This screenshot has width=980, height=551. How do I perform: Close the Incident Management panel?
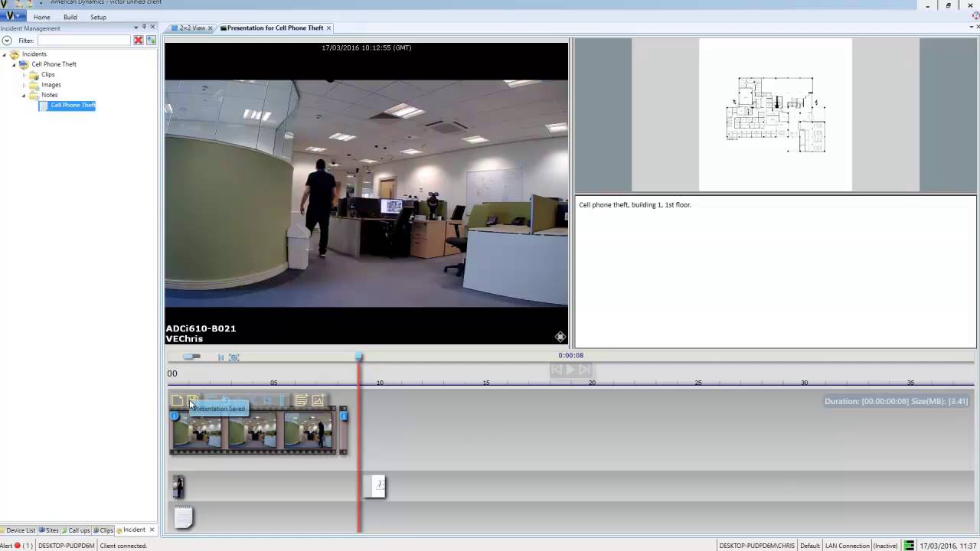pyautogui.click(x=152, y=28)
